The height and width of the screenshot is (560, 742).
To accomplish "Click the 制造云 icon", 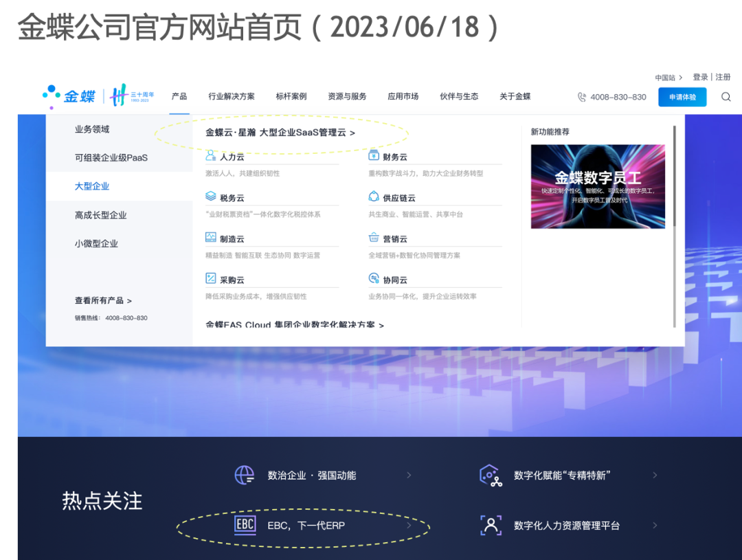I will pyautogui.click(x=211, y=238).
